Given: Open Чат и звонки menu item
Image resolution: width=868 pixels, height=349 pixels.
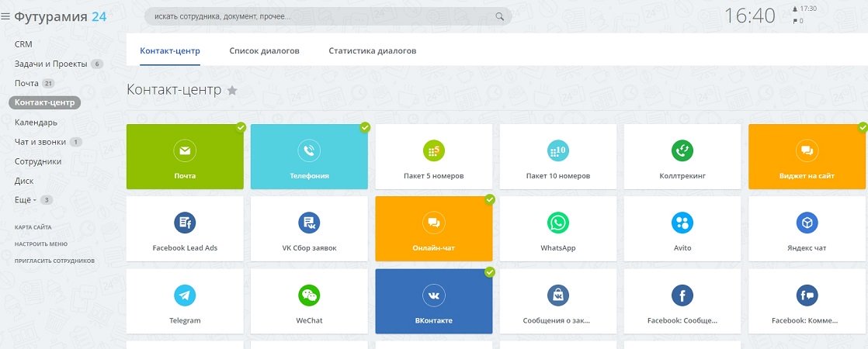Looking at the screenshot, I should (40, 142).
